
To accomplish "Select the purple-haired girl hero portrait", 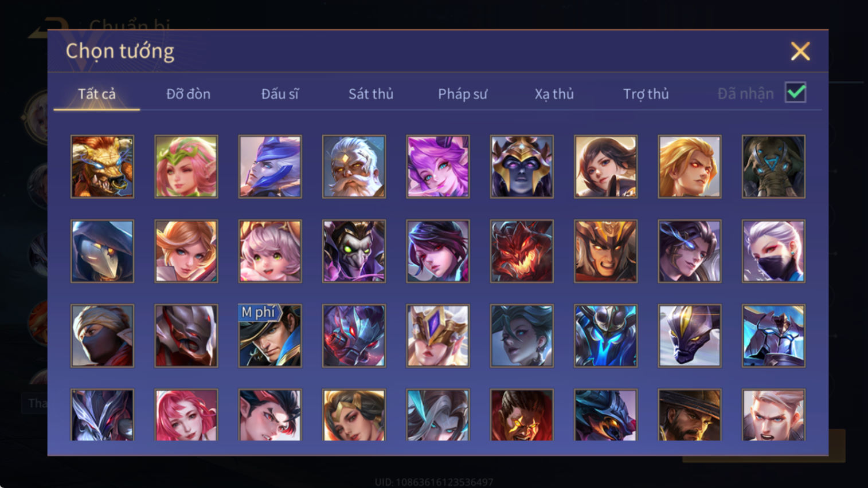I will click(x=438, y=167).
